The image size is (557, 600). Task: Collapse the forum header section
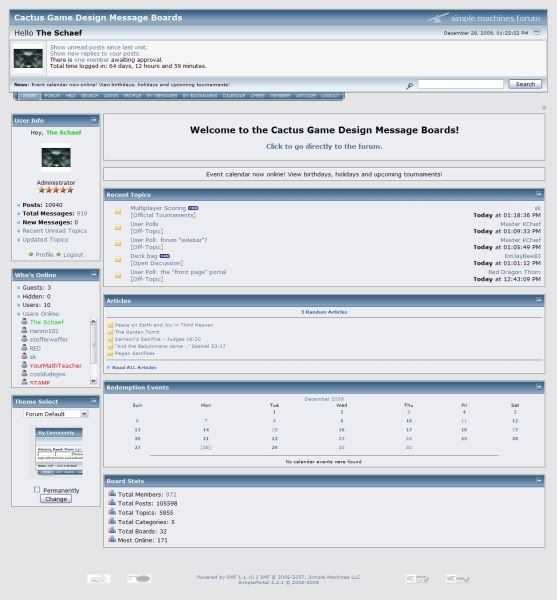click(x=537, y=33)
